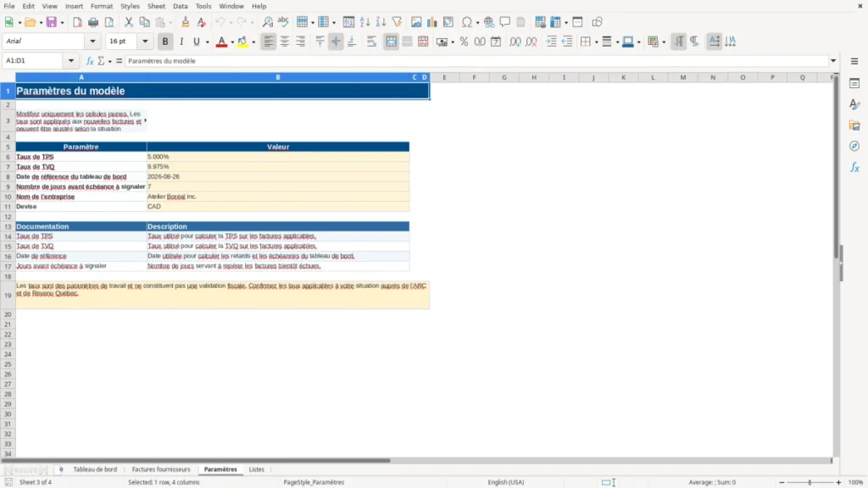Format as percent
The height and width of the screenshot is (488, 868).
[x=464, y=42]
